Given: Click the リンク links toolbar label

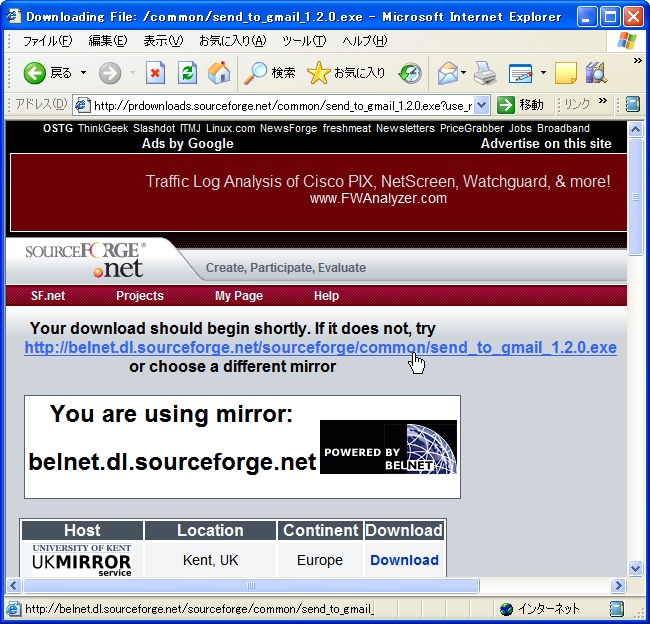Looking at the screenshot, I should [x=577, y=104].
